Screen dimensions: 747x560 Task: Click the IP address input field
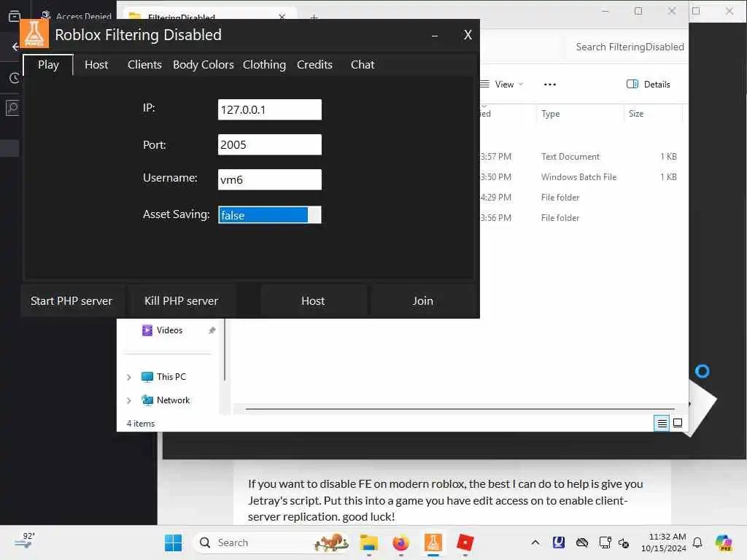[270, 109]
